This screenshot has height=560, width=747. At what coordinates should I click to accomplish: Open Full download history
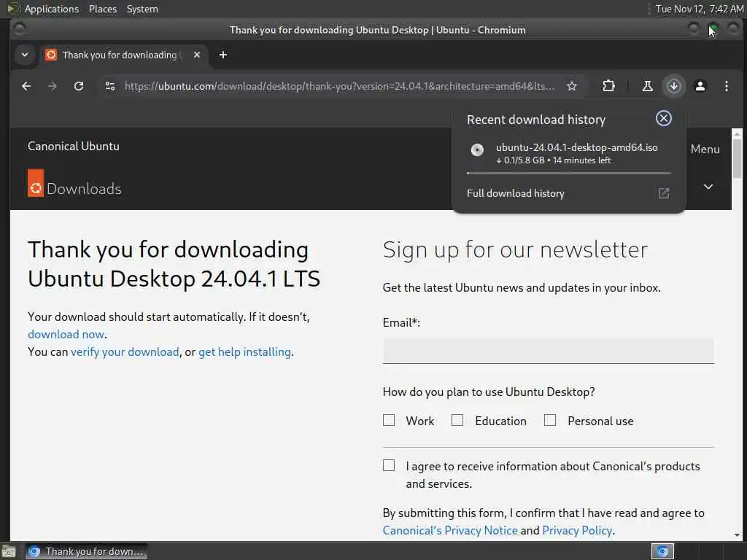(516, 193)
